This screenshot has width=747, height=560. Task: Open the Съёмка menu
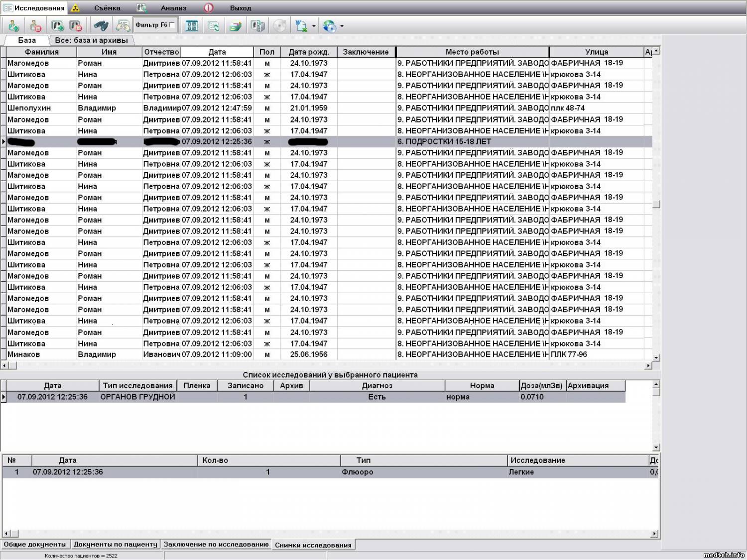(107, 8)
